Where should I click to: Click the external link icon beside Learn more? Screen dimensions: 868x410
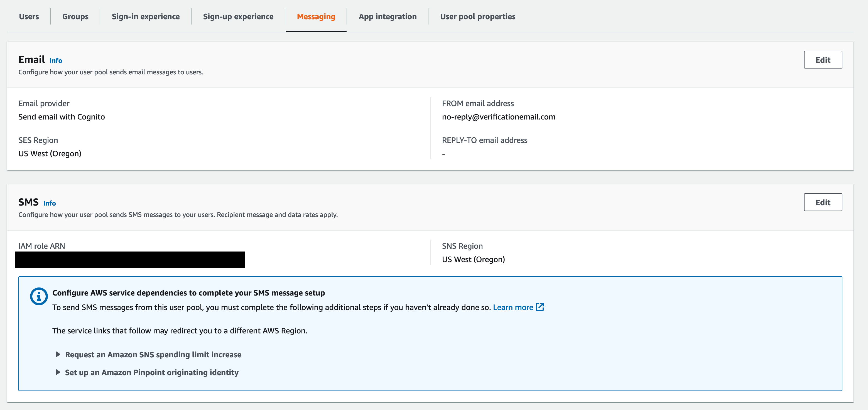pyautogui.click(x=540, y=307)
